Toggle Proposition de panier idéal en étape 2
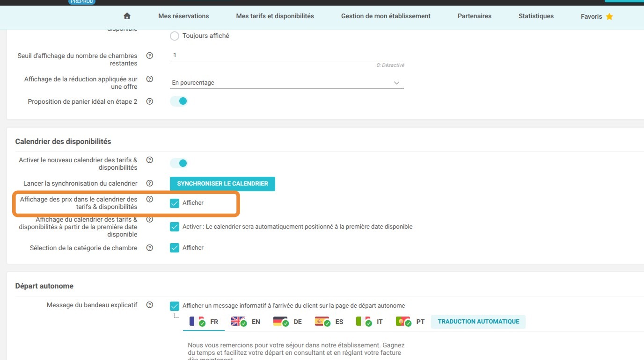 (179, 101)
